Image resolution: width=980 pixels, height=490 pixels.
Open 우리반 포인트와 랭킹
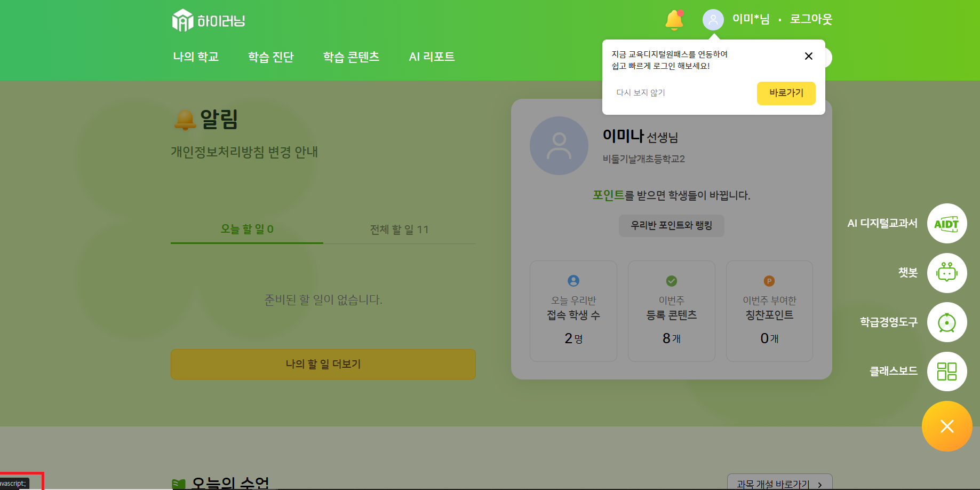pos(671,225)
